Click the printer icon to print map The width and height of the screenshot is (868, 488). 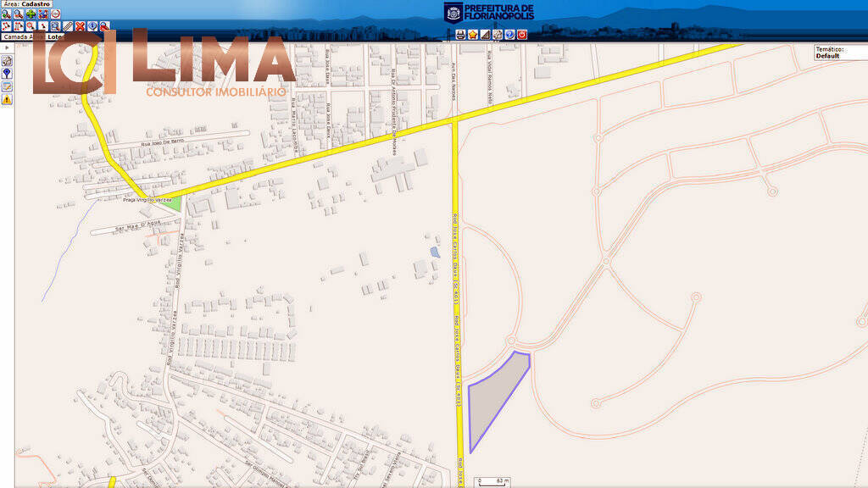[460, 35]
